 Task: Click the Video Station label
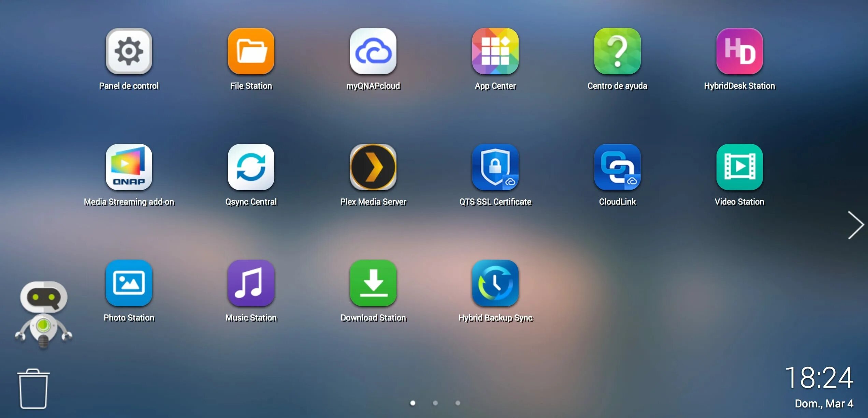(739, 202)
